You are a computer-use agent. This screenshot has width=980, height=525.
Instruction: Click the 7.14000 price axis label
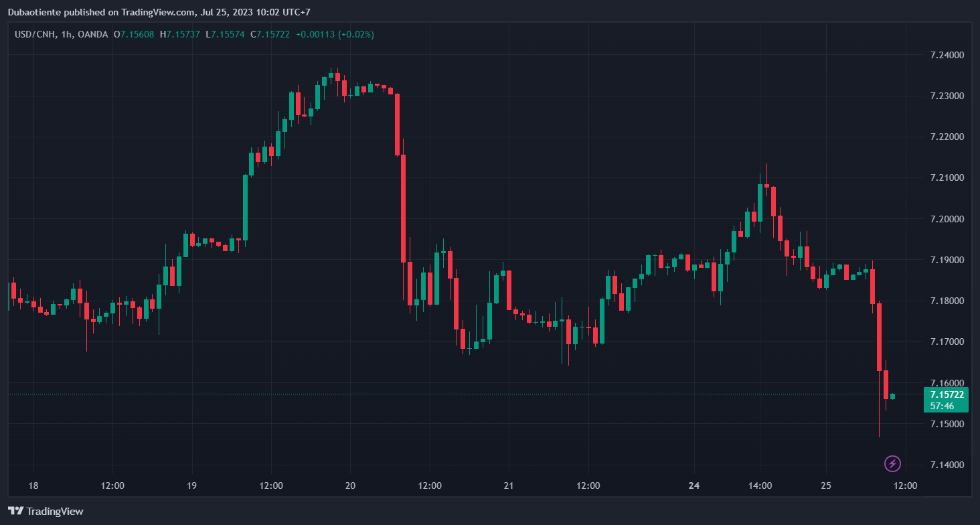947,465
